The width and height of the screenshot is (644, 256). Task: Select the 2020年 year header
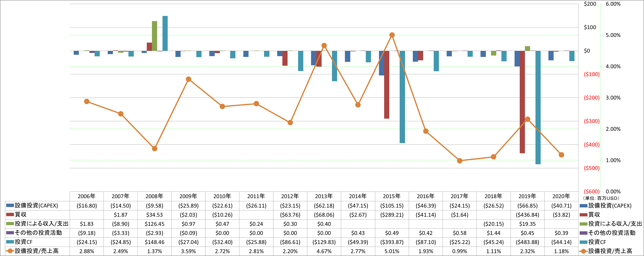point(561,196)
